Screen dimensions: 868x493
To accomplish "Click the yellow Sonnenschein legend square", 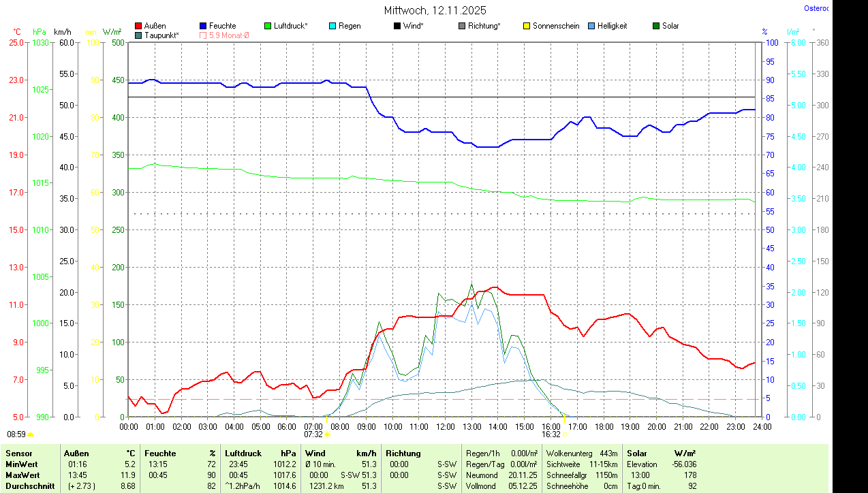I will 527,26.
